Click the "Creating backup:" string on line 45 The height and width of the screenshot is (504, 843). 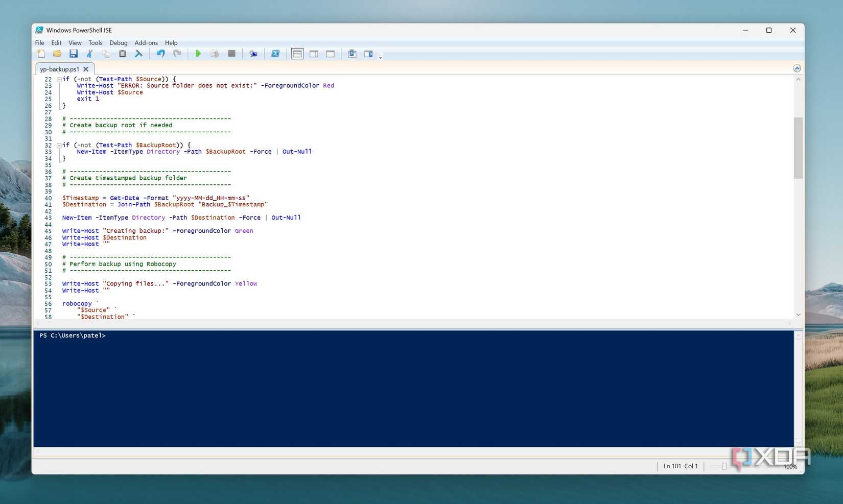[135, 231]
